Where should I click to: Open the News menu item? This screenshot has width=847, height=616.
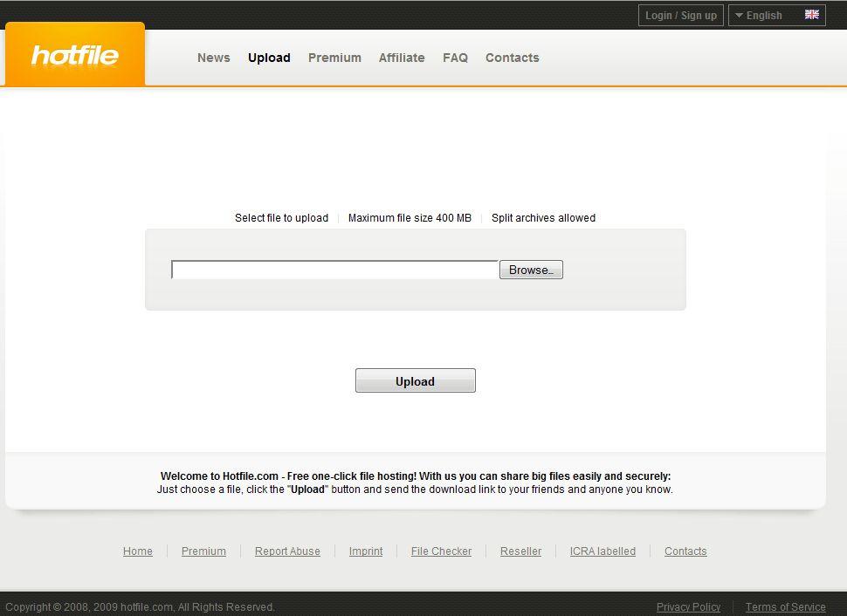click(x=214, y=58)
